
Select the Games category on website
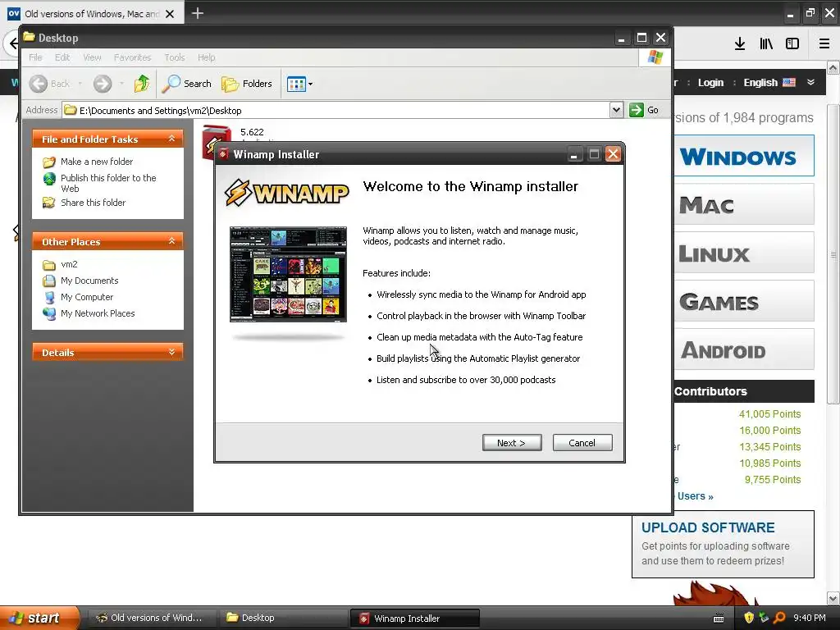point(744,301)
